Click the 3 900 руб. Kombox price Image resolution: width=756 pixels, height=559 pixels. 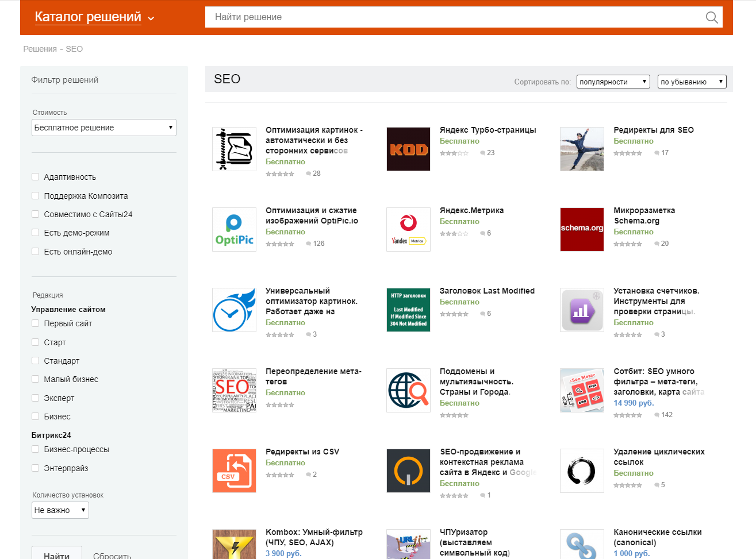click(283, 553)
